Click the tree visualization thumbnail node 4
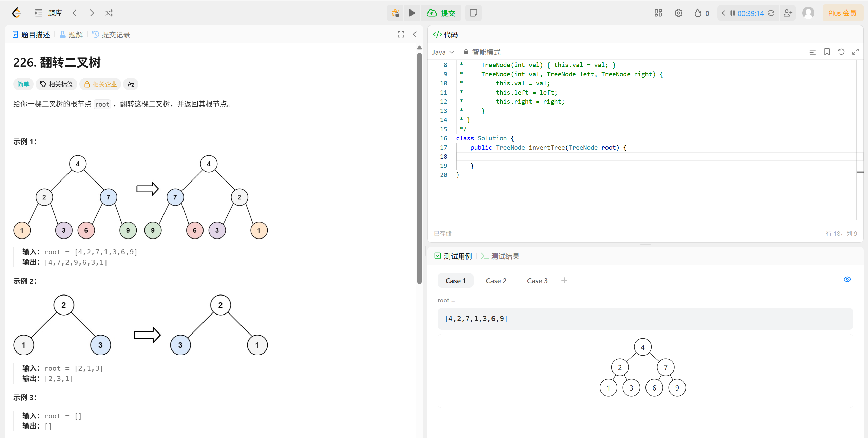Viewport: 868px width, 438px height. [643, 347]
